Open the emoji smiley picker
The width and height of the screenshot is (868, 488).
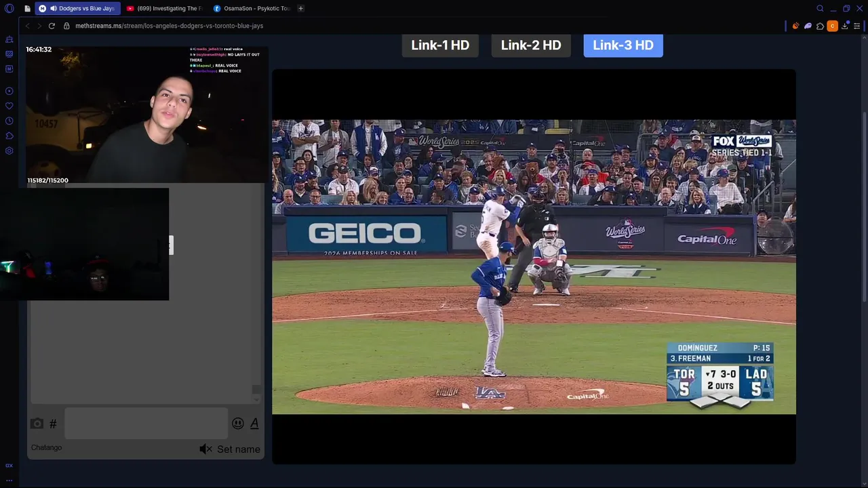click(237, 424)
